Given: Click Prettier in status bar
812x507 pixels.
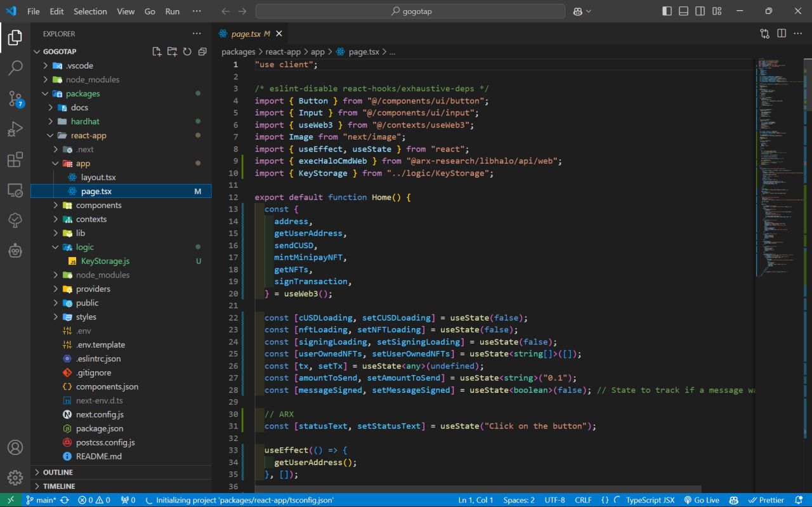Looking at the screenshot, I should pyautogui.click(x=766, y=500).
